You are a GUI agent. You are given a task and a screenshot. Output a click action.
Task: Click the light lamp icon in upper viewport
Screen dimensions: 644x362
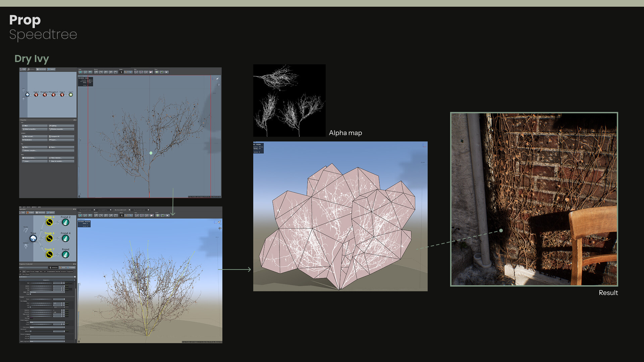(218, 78)
